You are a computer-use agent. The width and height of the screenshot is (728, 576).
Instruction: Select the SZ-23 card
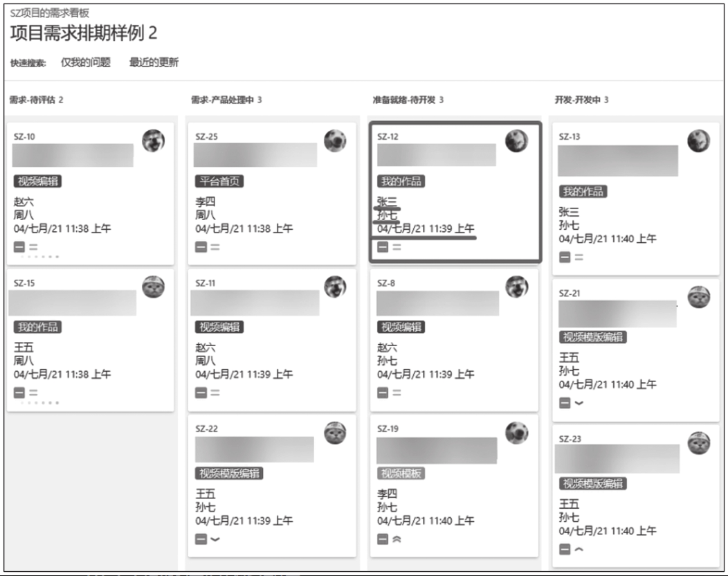click(x=635, y=496)
